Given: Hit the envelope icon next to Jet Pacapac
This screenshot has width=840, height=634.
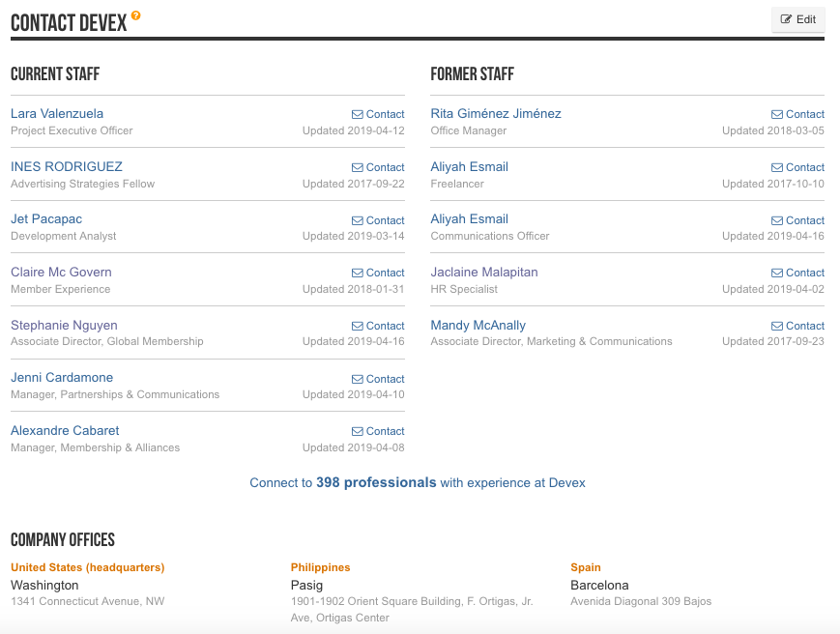Looking at the screenshot, I should pyautogui.click(x=358, y=220).
